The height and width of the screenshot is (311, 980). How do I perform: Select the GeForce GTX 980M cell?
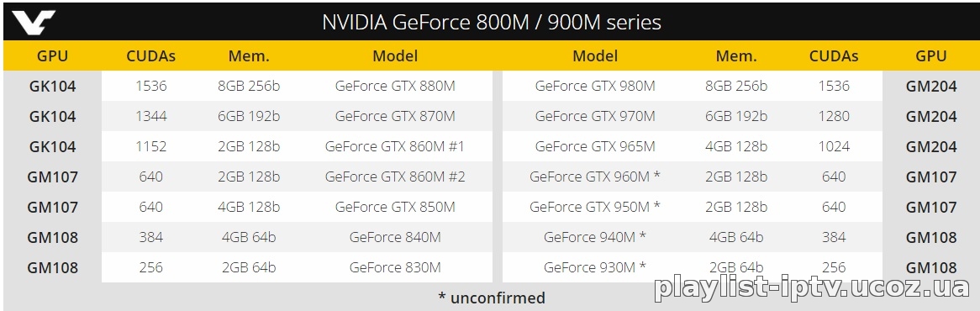(595, 86)
